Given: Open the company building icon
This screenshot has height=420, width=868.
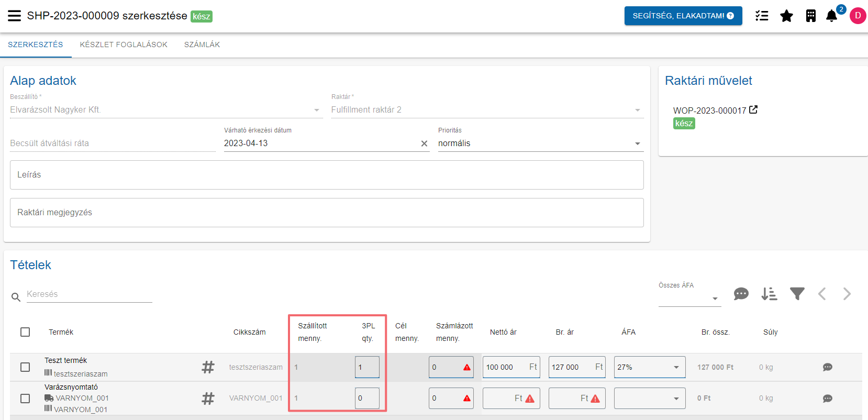Looking at the screenshot, I should click(811, 16).
